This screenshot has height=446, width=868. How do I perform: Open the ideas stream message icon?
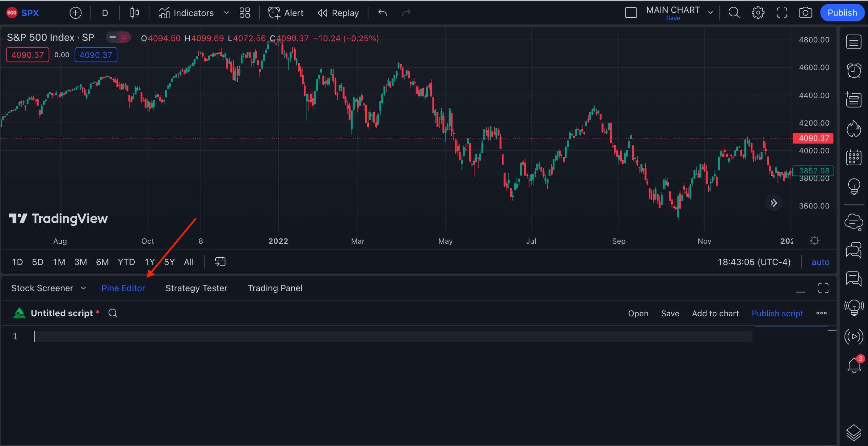(853, 279)
